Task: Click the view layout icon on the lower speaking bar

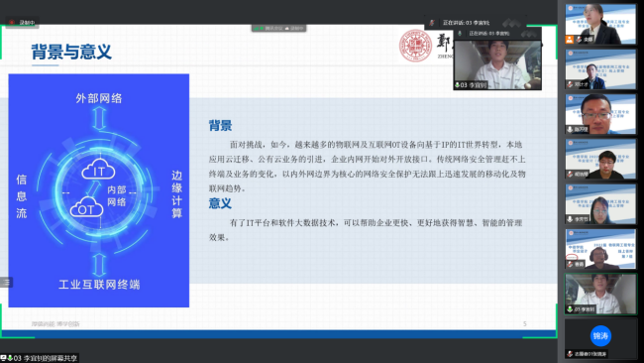Action: click(528, 34)
